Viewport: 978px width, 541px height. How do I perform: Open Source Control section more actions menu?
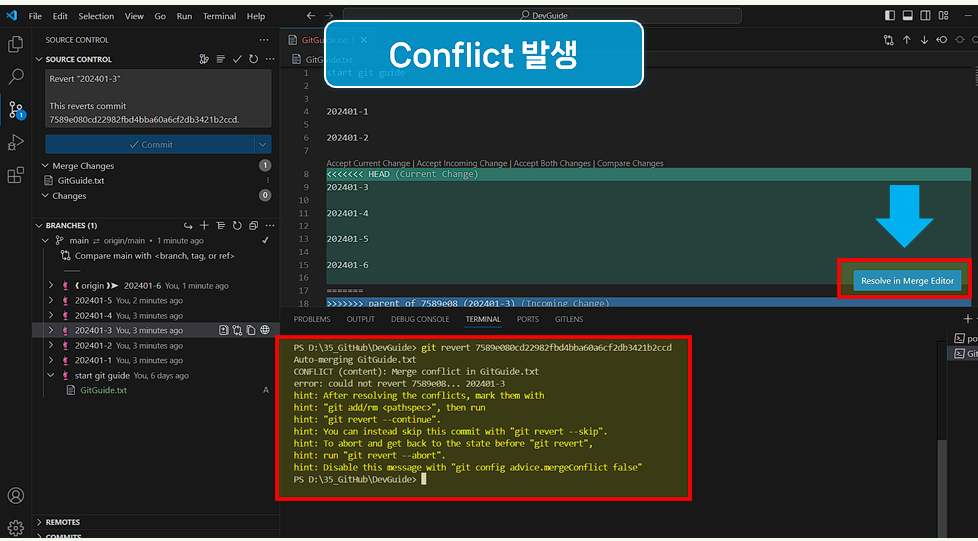click(x=269, y=59)
